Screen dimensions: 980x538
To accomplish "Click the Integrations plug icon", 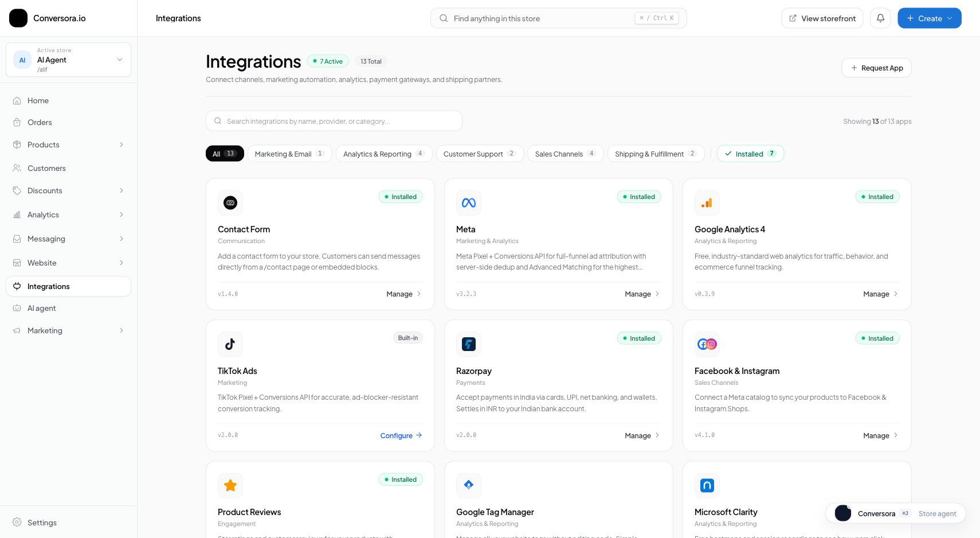I will (17, 286).
